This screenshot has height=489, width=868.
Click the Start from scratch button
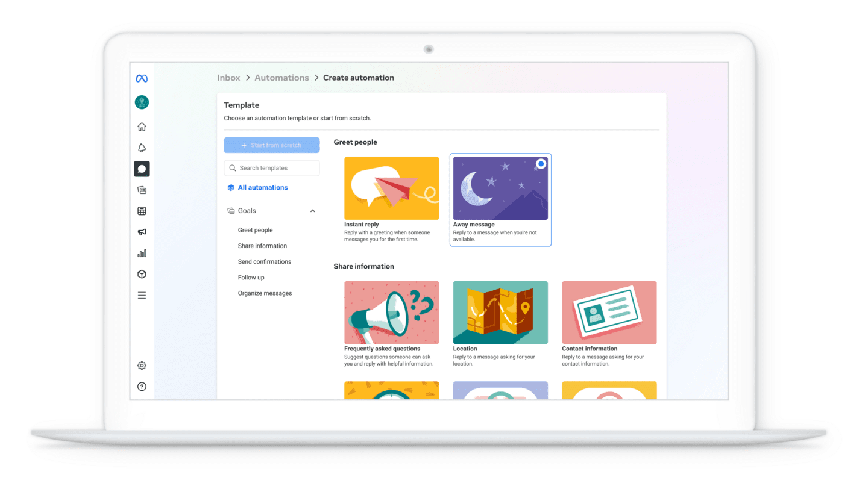click(x=272, y=145)
